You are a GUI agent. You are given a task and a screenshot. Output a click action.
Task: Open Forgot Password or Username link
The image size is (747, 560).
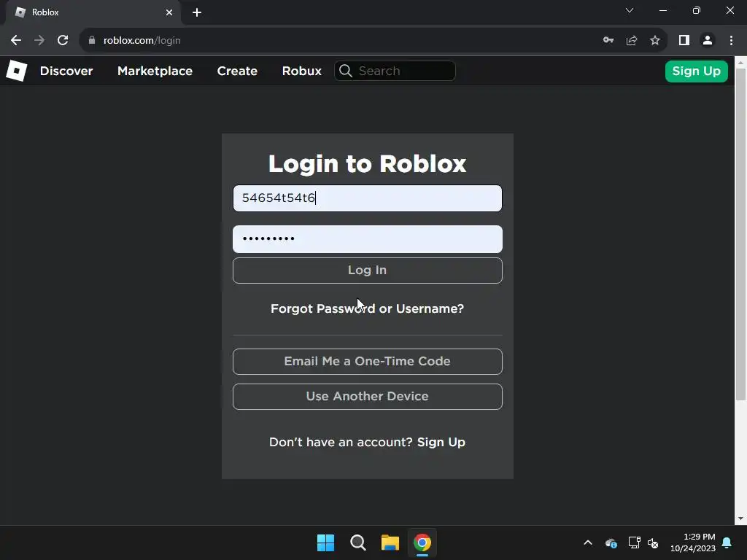(x=368, y=308)
